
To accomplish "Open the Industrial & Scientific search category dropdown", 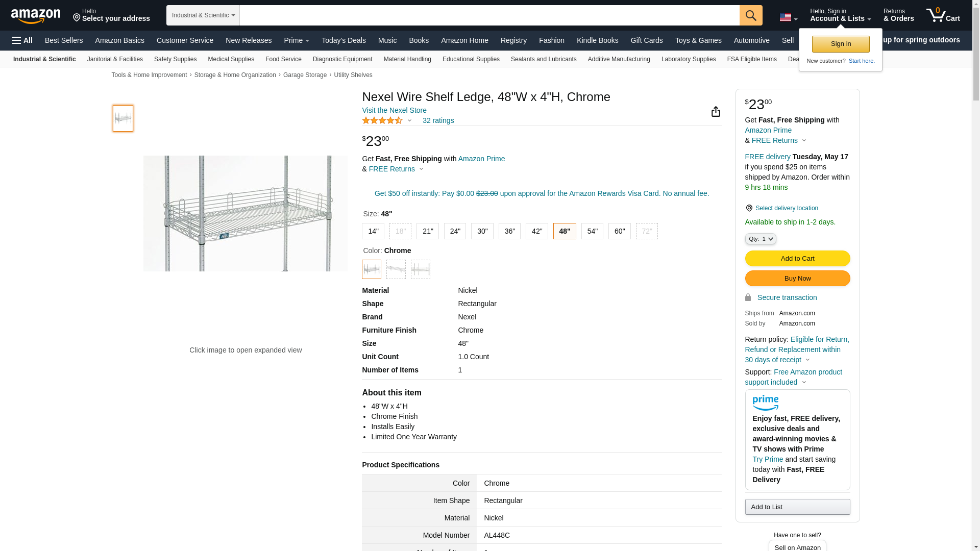I will (x=203, y=15).
